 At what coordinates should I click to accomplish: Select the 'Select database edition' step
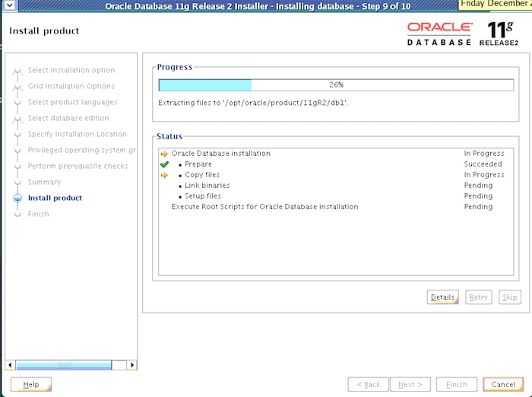coord(68,118)
